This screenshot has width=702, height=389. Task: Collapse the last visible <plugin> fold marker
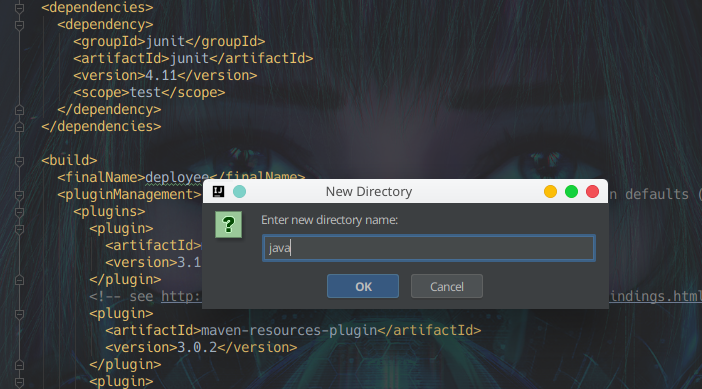pyautogui.click(x=19, y=382)
